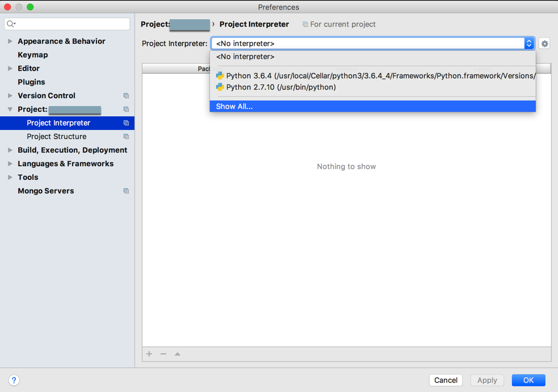Click the Tools label in sidebar
Viewport: 558px width, 392px height.
(28, 177)
